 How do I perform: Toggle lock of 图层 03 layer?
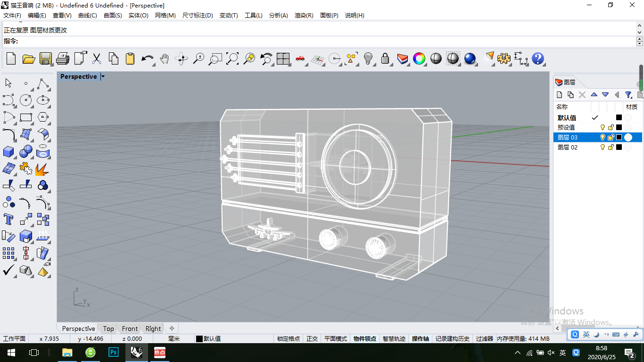coord(611,137)
